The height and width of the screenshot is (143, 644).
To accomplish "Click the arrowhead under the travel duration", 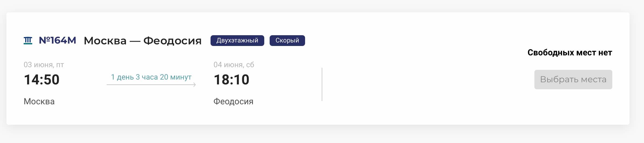I will [194, 85].
